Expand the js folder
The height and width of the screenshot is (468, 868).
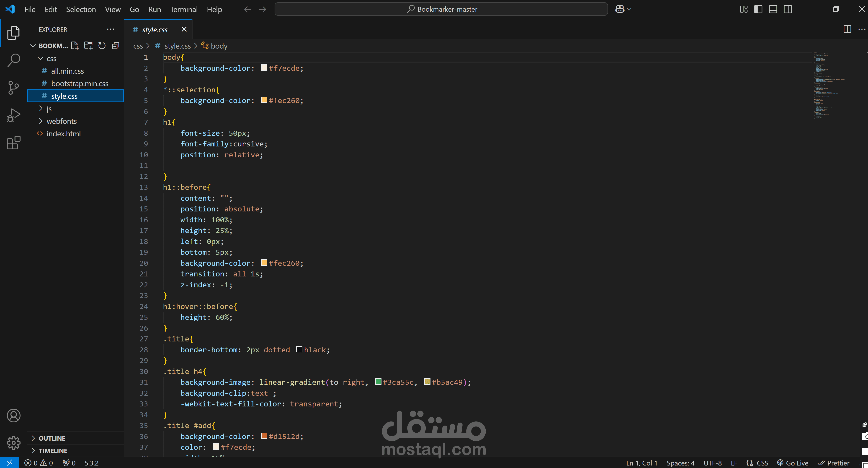coord(49,109)
